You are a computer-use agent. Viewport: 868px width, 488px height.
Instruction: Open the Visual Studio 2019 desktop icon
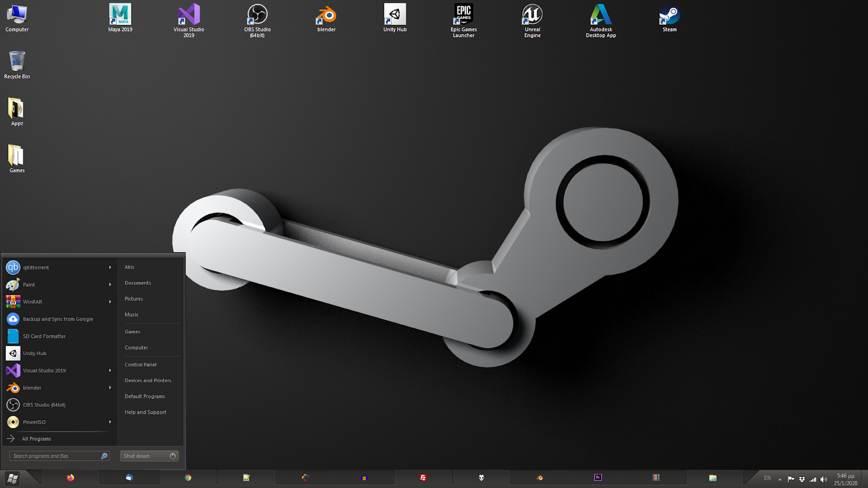coord(189,21)
